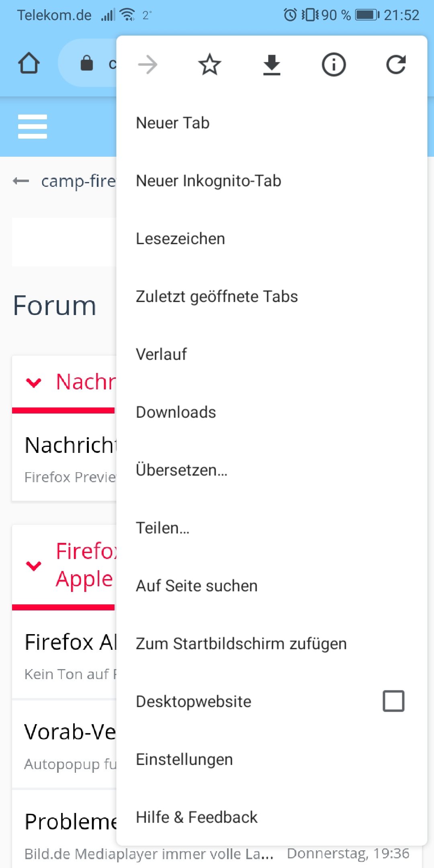Bookmark this page with the star icon
Image resolution: width=434 pixels, height=868 pixels.
[210, 65]
